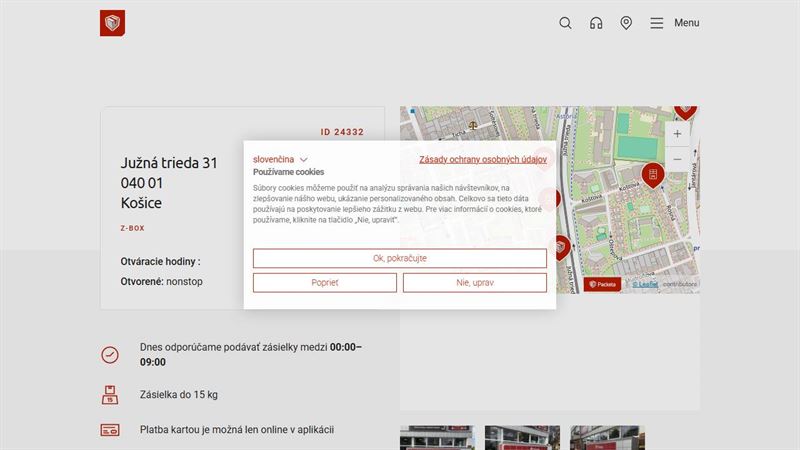This screenshot has height=450, width=800.
Task: Click the Menu label in header
Action: point(687,23)
